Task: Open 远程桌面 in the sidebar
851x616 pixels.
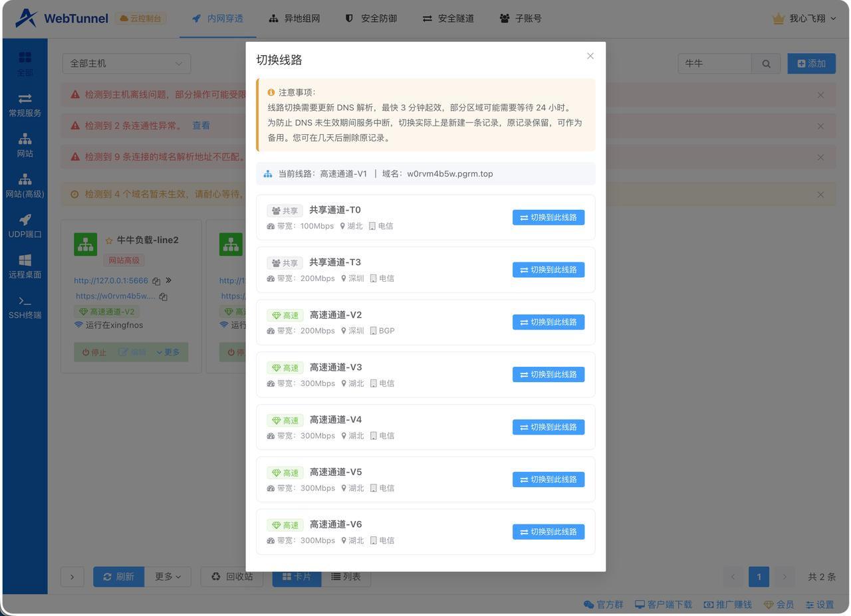Action: [25, 266]
